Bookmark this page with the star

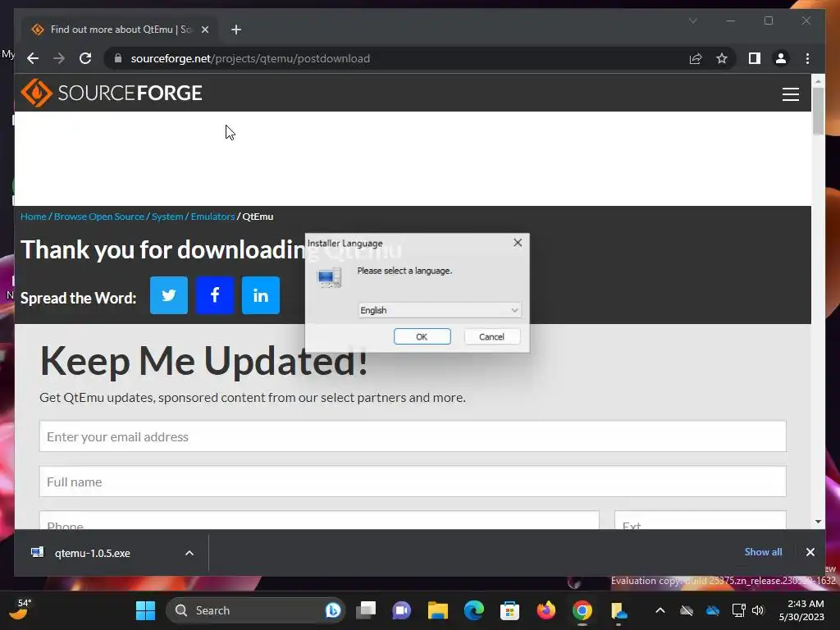tap(722, 58)
